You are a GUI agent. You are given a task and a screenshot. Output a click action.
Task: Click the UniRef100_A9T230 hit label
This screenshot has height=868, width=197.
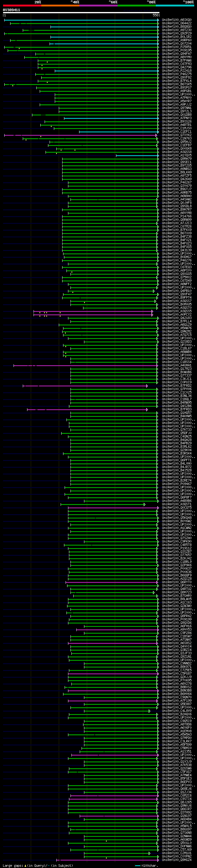(x=176, y=30)
